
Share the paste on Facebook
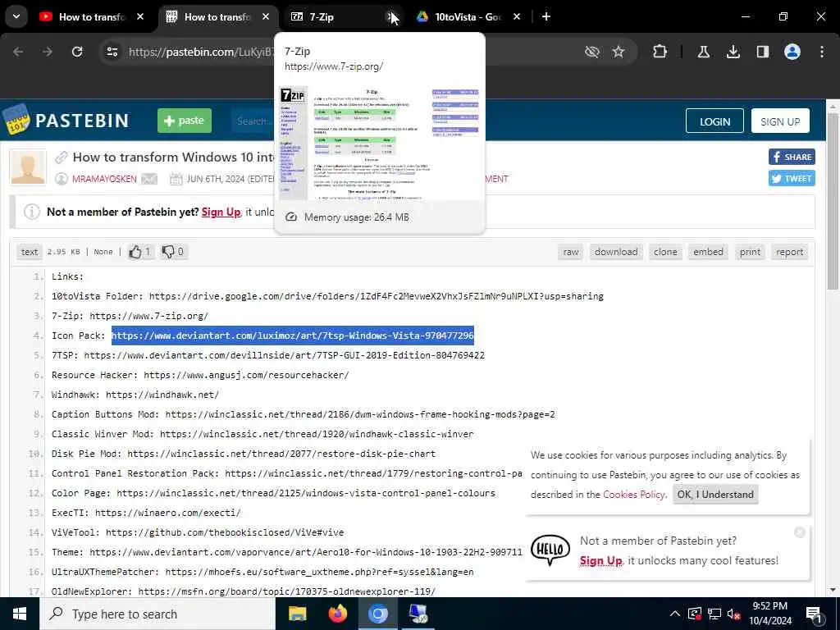click(x=792, y=157)
